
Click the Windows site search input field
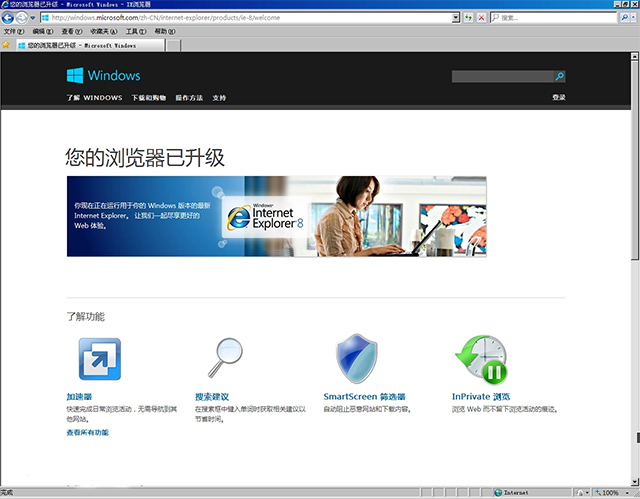click(x=502, y=76)
